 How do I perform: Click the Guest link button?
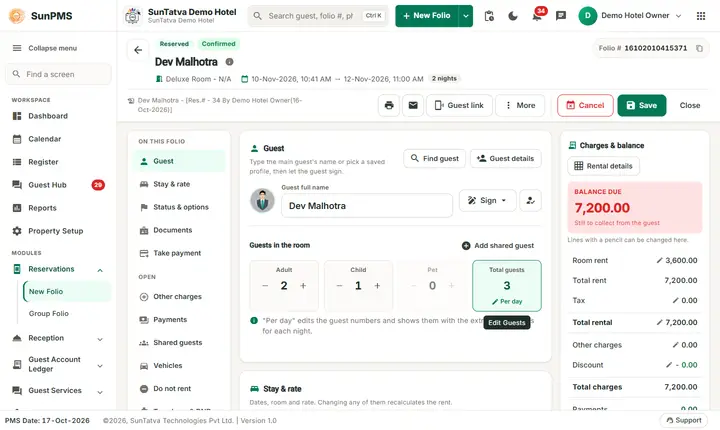point(459,105)
